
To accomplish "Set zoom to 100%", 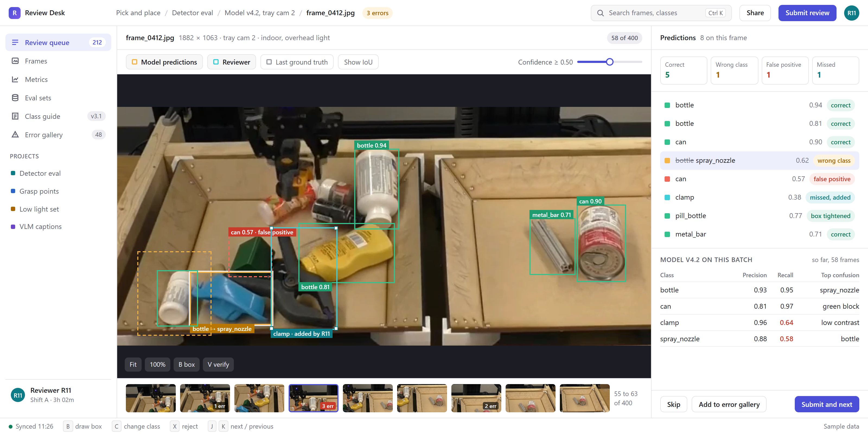I will 157,364.
